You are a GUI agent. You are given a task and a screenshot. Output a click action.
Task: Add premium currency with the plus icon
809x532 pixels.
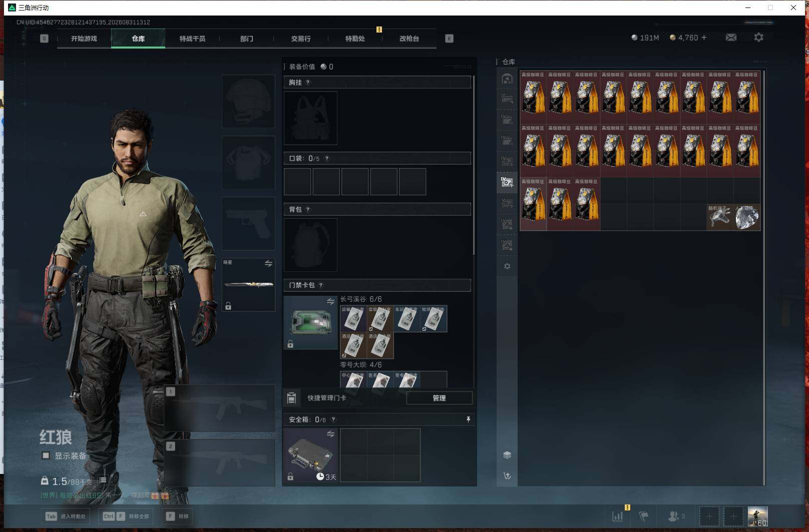pyautogui.click(x=704, y=38)
